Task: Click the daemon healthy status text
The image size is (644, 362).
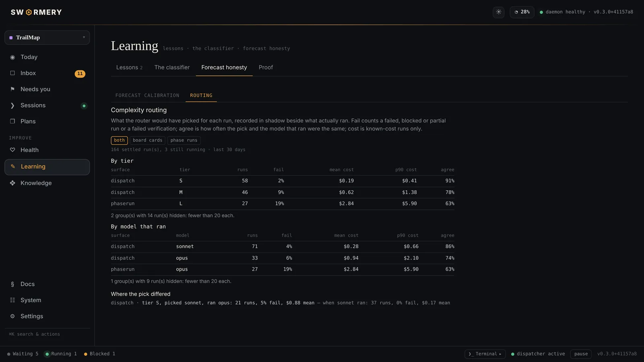Action: tap(566, 12)
